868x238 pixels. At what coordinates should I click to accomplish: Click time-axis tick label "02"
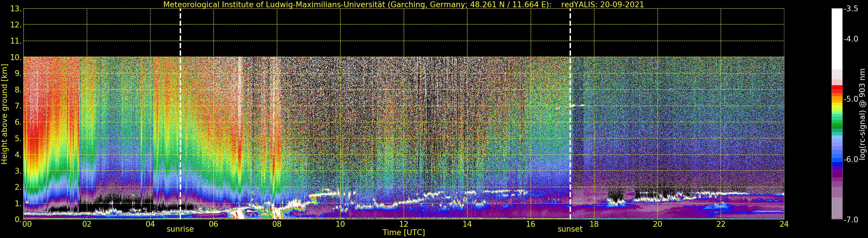87,224
